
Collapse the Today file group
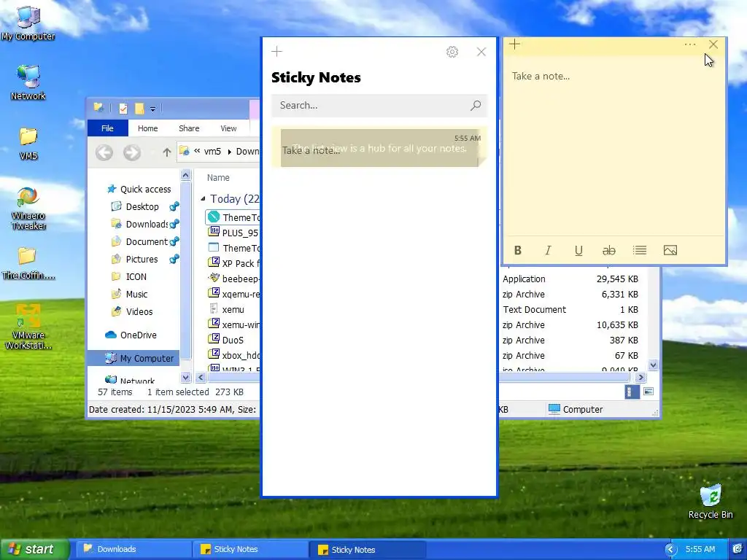[203, 198]
